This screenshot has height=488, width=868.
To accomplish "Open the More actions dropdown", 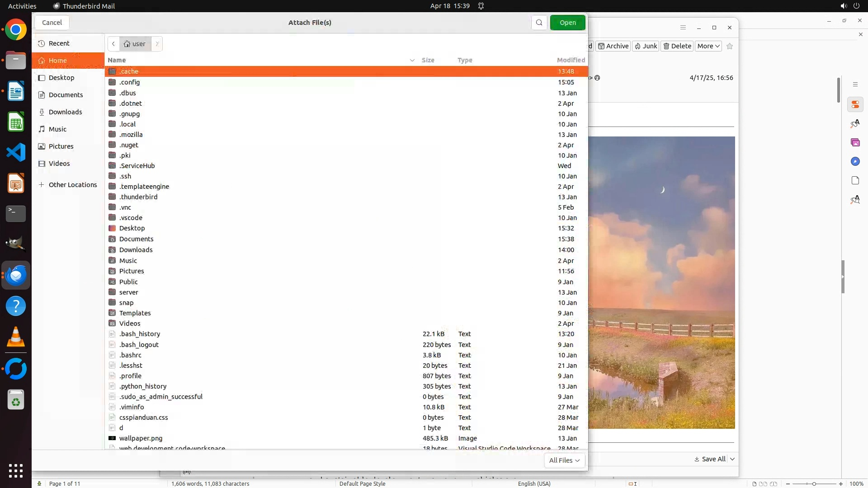I will coord(708,46).
